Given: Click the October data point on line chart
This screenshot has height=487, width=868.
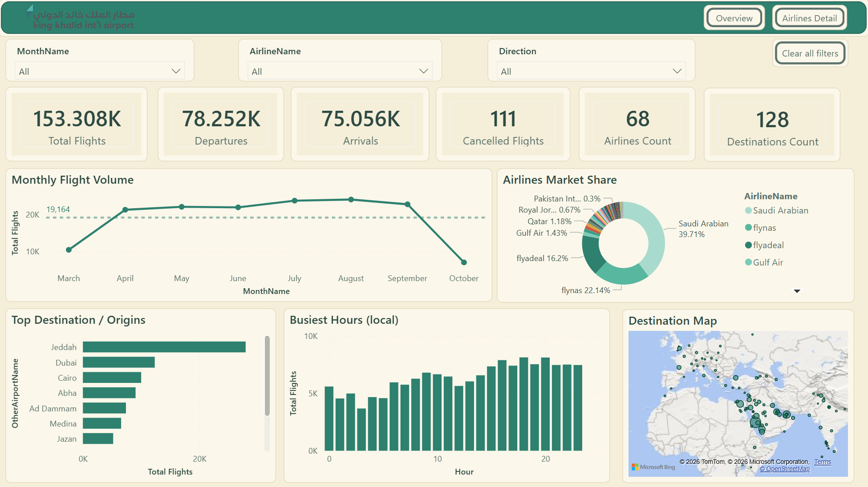Looking at the screenshot, I should 464,262.
